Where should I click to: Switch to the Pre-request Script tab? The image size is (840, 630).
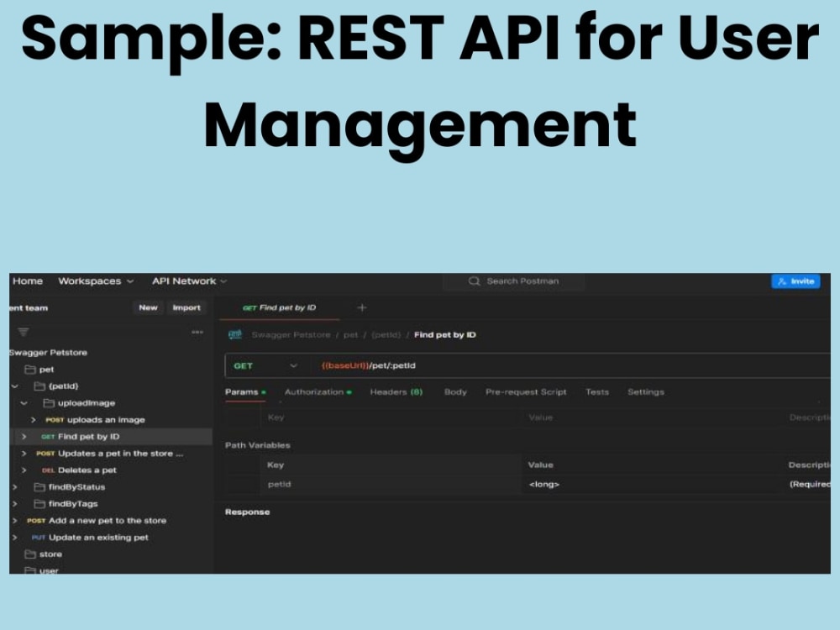pos(526,392)
